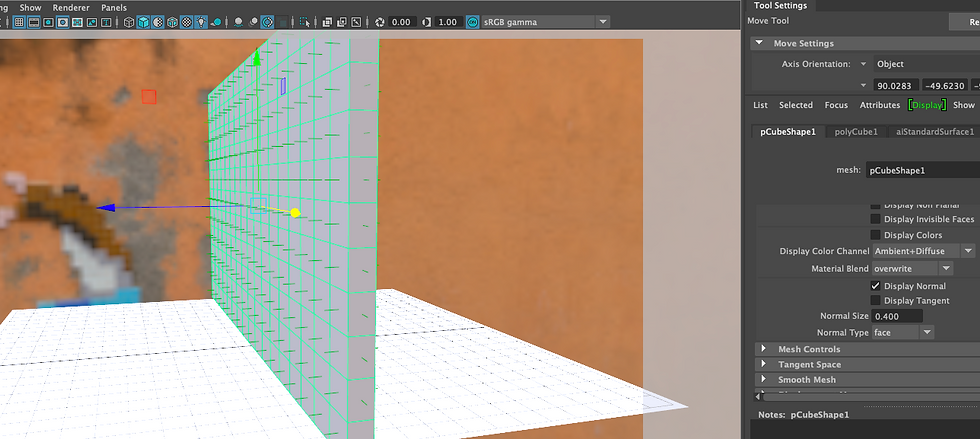Screen dimensions: 980x439
Task: Click the gamma reset icon
Action: tap(426, 22)
